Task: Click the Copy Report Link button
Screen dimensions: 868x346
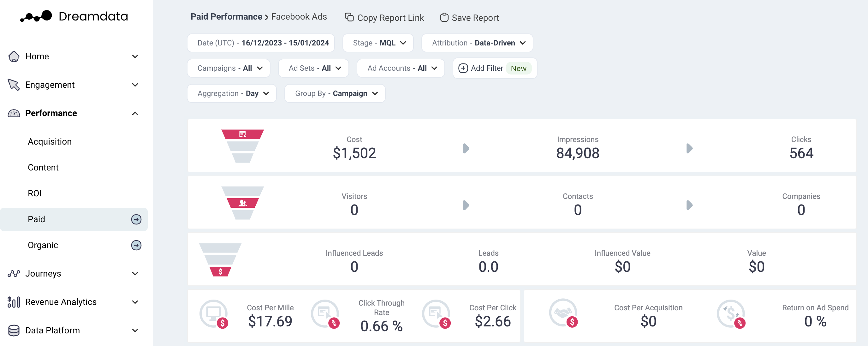Action: (x=384, y=17)
